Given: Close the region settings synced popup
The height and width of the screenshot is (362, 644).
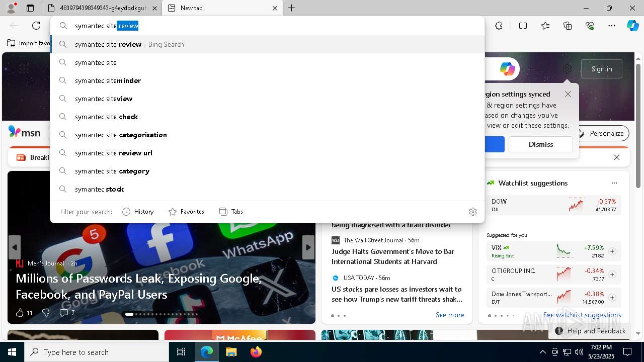Looking at the screenshot, I should point(568,94).
